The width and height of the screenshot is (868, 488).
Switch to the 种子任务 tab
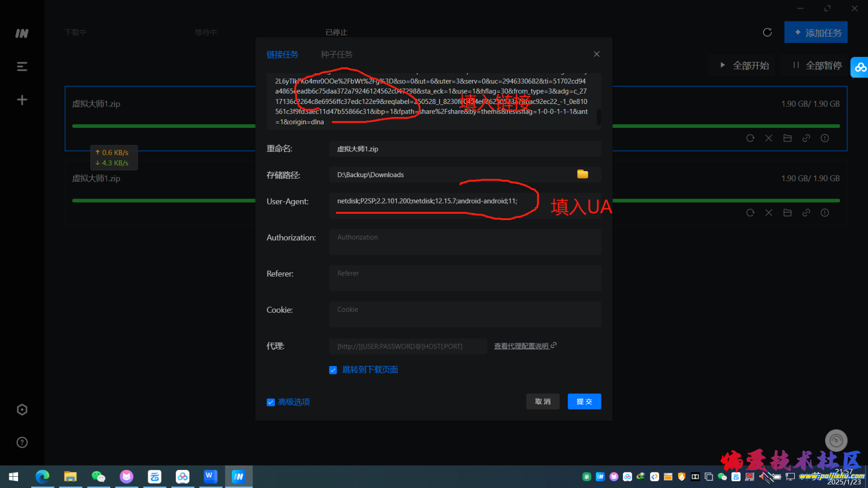pyautogui.click(x=336, y=54)
